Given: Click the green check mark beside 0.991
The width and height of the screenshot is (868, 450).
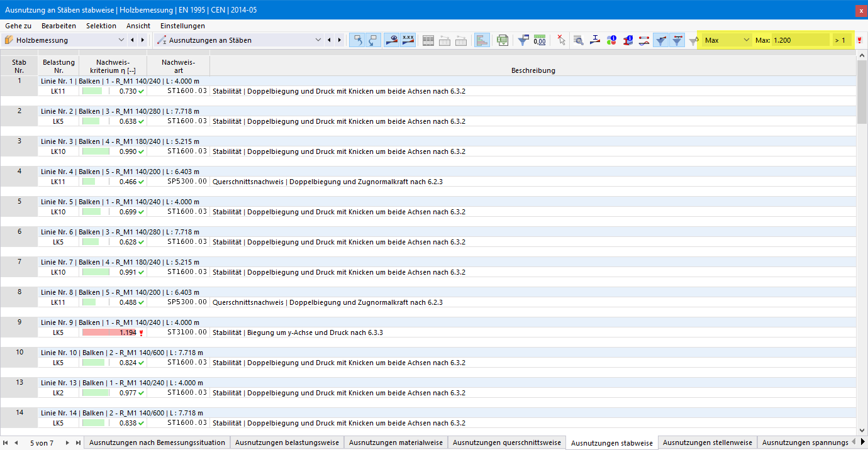Looking at the screenshot, I should pos(142,272).
